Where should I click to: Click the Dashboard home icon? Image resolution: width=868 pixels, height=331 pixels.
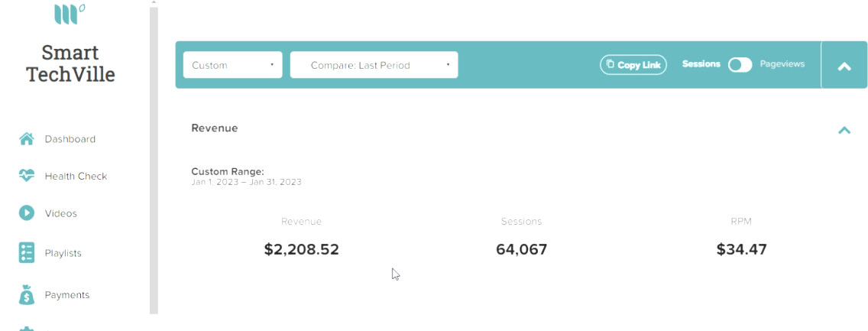pyautogui.click(x=27, y=139)
